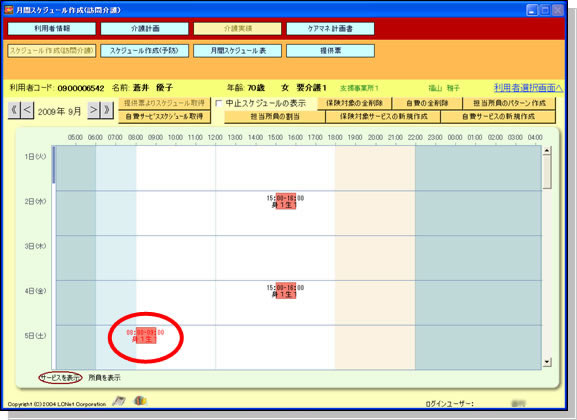The image size is (577, 420).
Task: Click 保険対象サービスの新規作成 button
Action: [383, 117]
